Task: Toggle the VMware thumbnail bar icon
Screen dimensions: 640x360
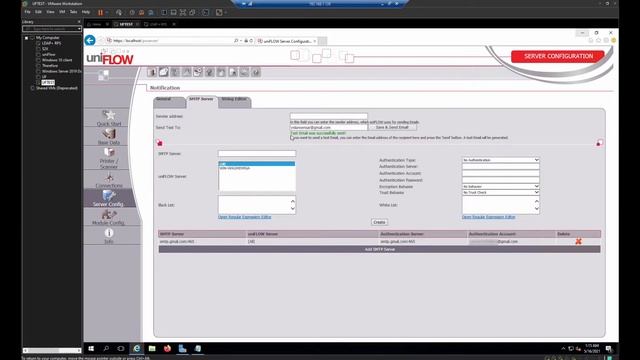Action: tap(173, 12)
